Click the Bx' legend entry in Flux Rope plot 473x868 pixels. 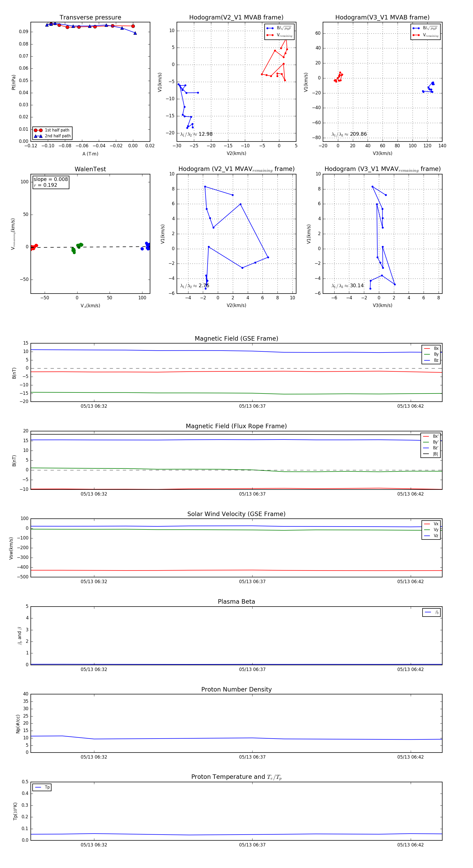click(x=431, y=436)
